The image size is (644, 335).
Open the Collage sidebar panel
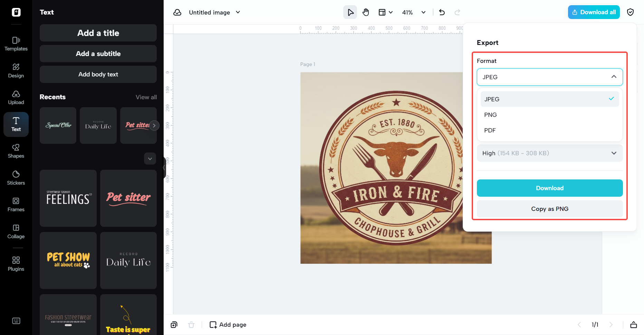(x=16, y=232)
